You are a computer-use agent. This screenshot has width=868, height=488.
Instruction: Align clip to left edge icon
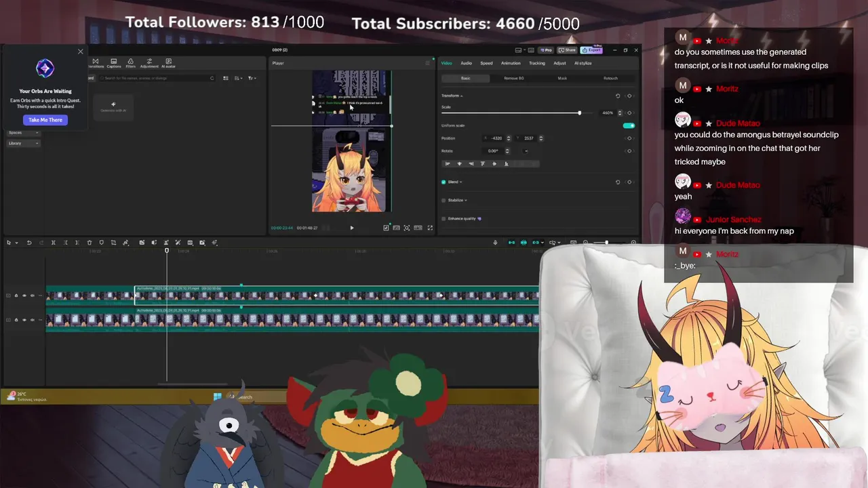click(x=448, y=163)
